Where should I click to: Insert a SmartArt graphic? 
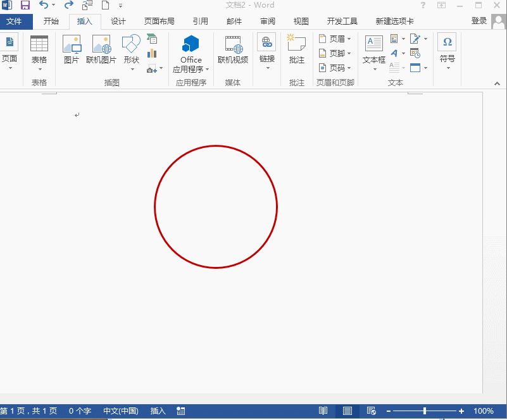tap(152, 39)
